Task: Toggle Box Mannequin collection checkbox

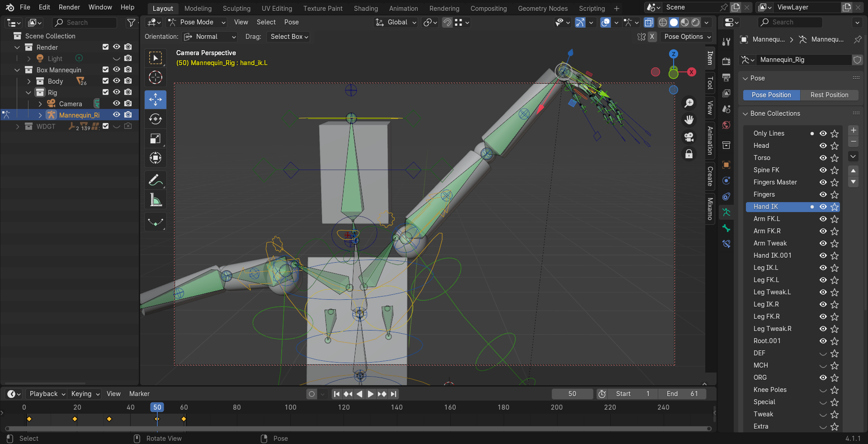Action: click(x=105, y=70)
